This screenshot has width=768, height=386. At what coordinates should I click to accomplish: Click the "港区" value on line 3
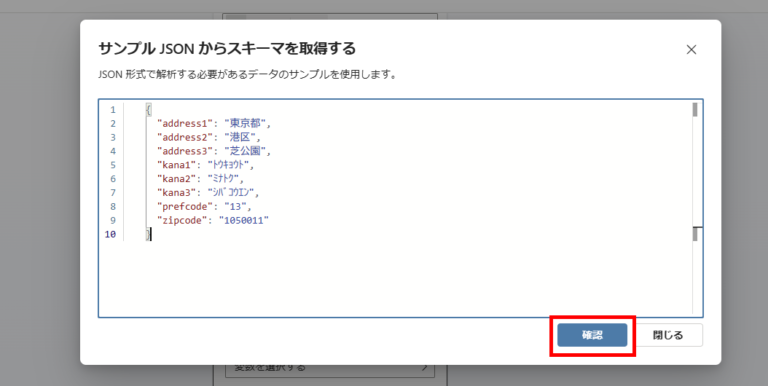coord(240,137)
